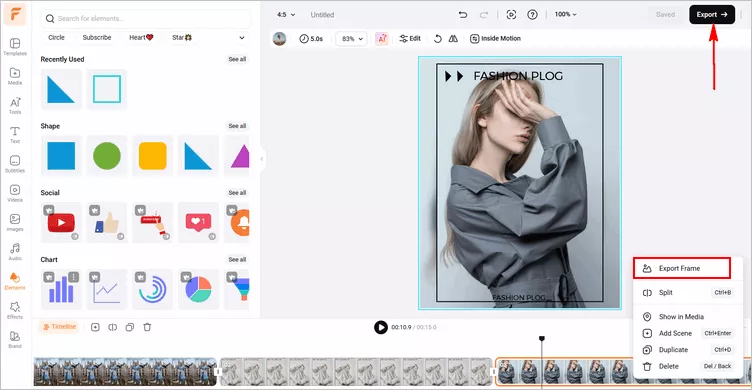Click See all next to Shape
This screenshot has height=390, width=752.
point(237,126)
